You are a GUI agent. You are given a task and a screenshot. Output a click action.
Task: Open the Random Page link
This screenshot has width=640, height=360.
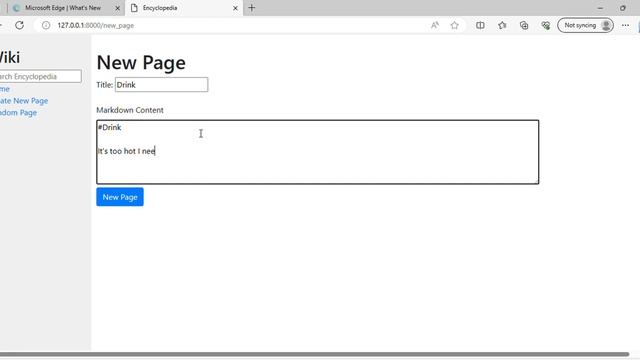(x=18, y=113)
